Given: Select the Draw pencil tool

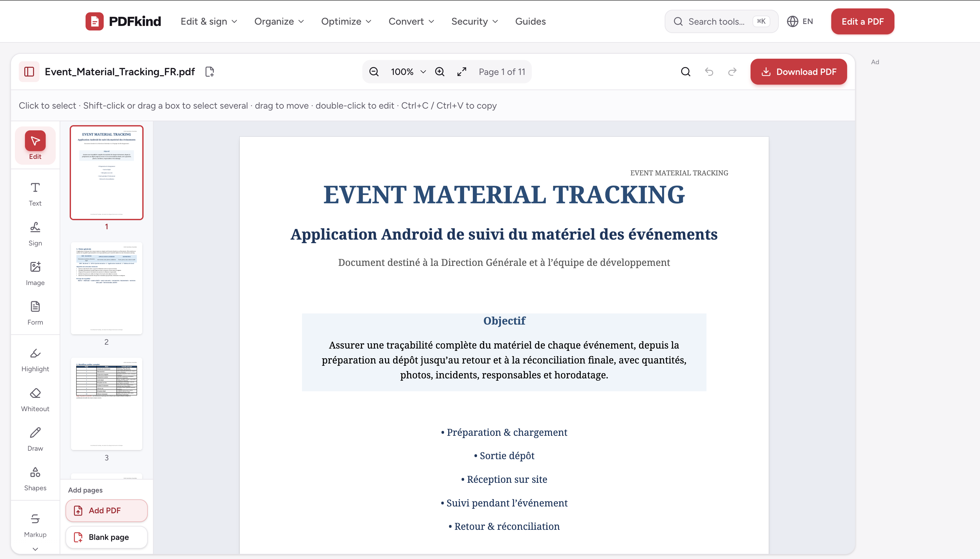Looking at the screenshot, I should tap(35, 439).
